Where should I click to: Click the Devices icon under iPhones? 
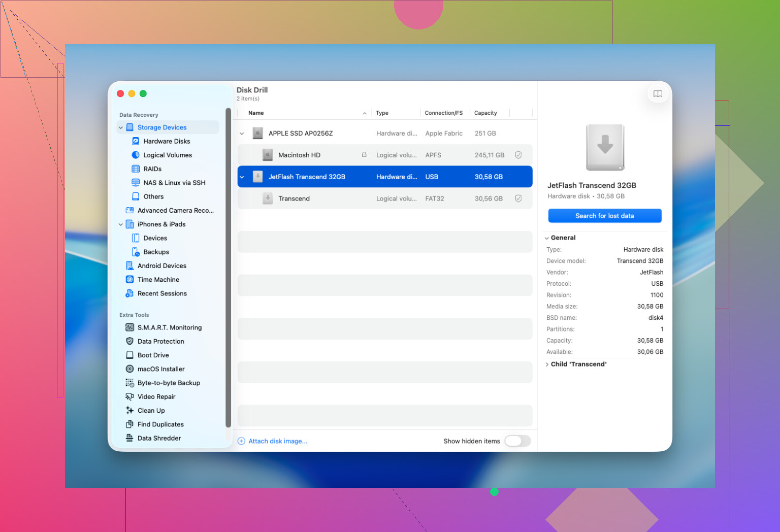(136, 238)
